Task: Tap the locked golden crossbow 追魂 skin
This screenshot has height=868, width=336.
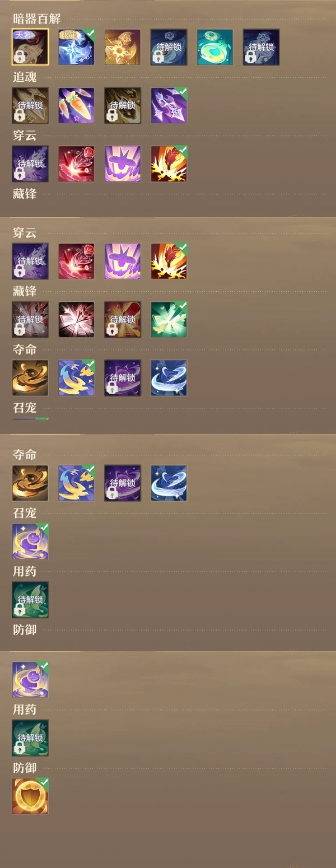Action: [30, 105]
